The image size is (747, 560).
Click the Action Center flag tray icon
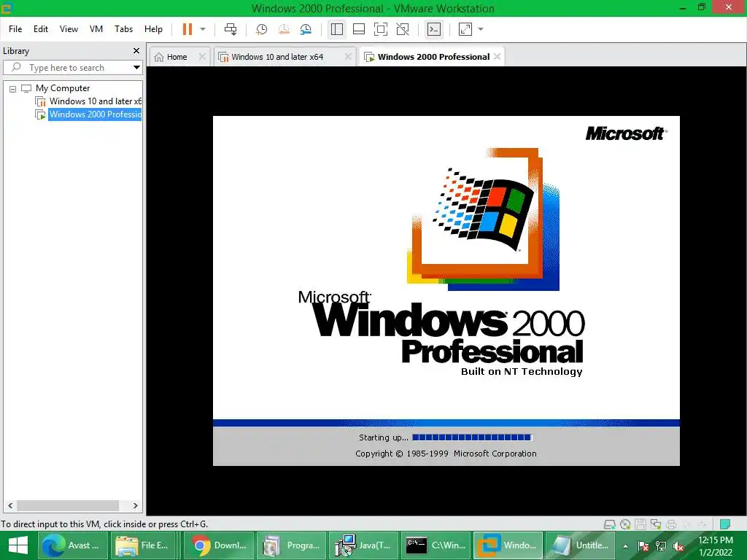pos(643,546)
